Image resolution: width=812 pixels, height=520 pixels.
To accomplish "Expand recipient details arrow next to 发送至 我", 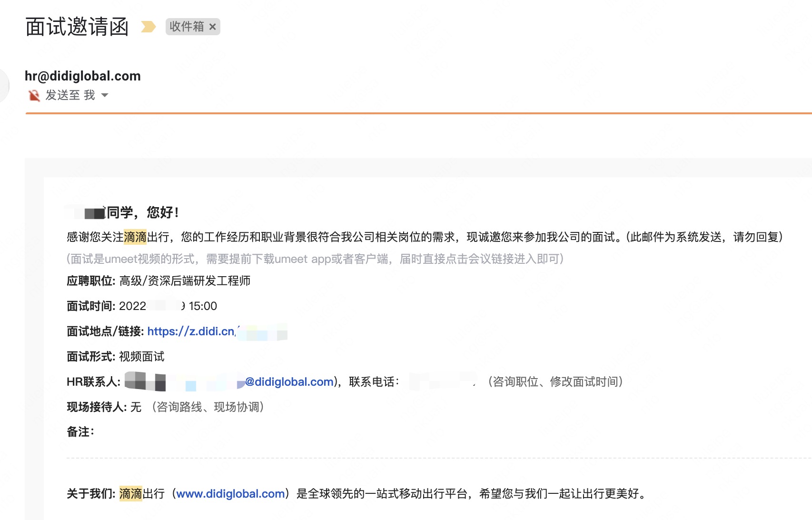I will pos(105,95).
